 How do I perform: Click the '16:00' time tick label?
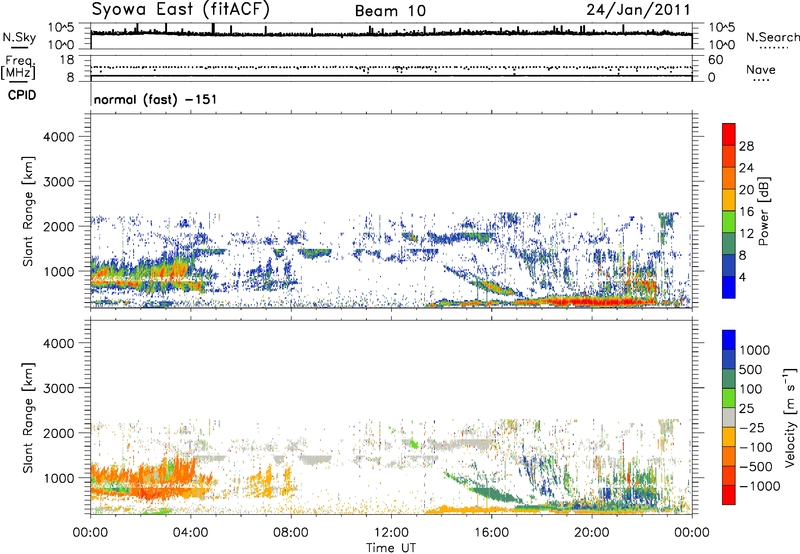pyautogui.click(x=491, y=533)
